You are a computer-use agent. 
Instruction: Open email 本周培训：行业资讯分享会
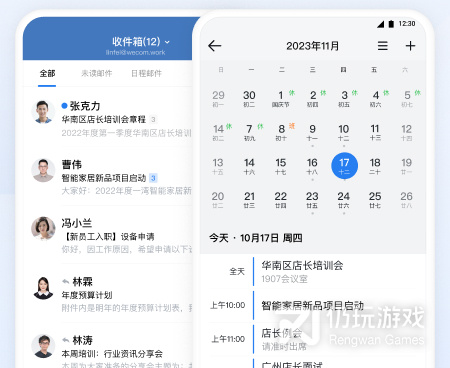click(x=112, y=354)
